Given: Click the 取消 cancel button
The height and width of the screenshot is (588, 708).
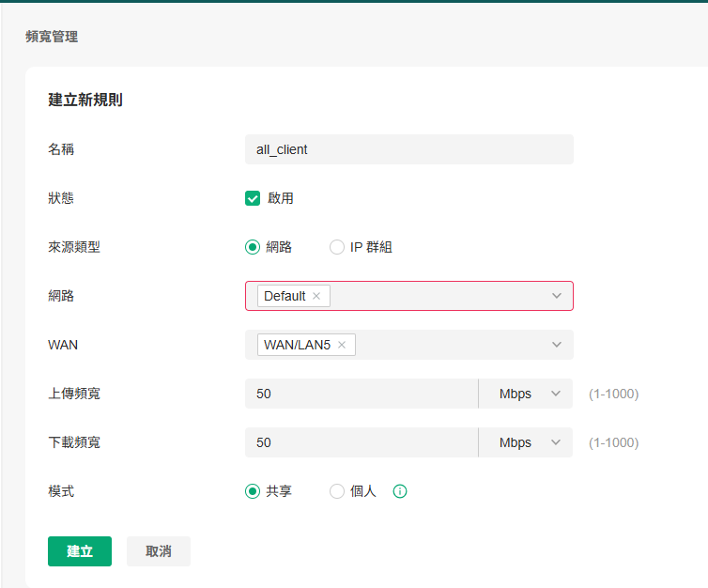Looking at the screenshot, I should [159, 551].
